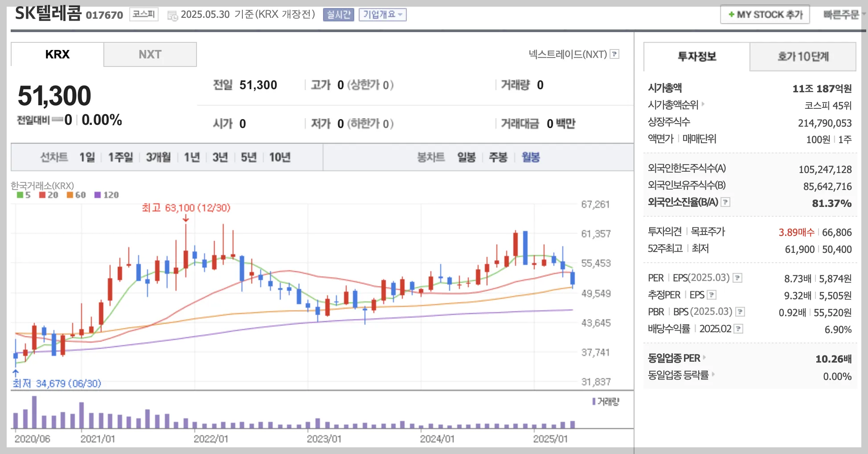Image resolution: width=868 pixels, height=454 pixels.
Task: Show the 1일 line chart
Action: coord(87,157)
